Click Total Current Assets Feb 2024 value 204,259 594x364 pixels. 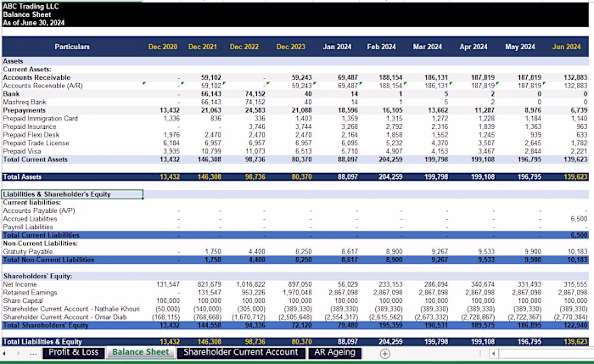pos(390,160)
